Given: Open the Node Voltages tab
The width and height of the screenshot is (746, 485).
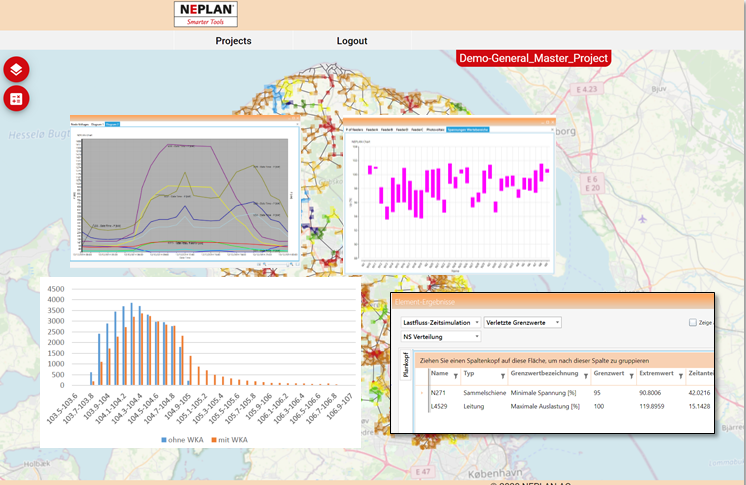Looking at the screenshot, I should [x=80, y=124].
